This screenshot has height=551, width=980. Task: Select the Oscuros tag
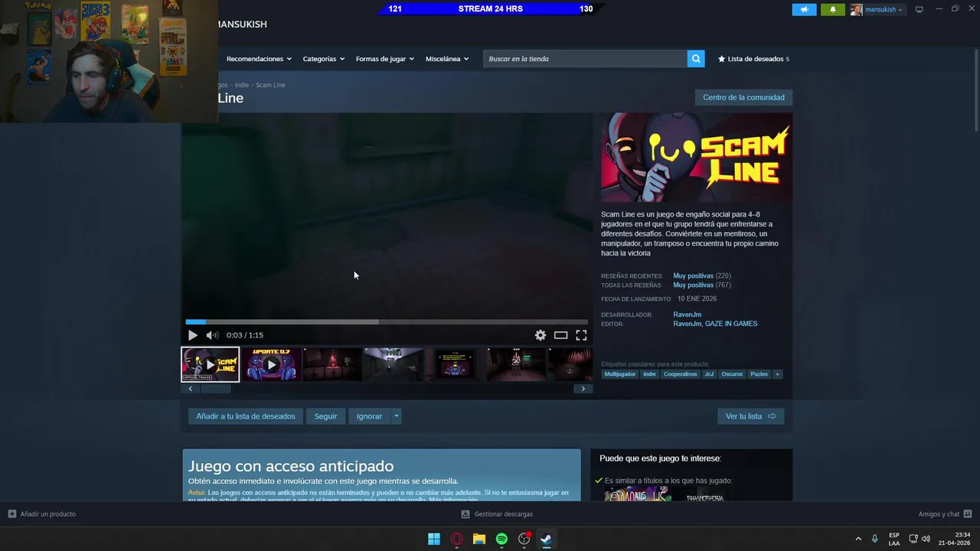[x=732, y=374]
